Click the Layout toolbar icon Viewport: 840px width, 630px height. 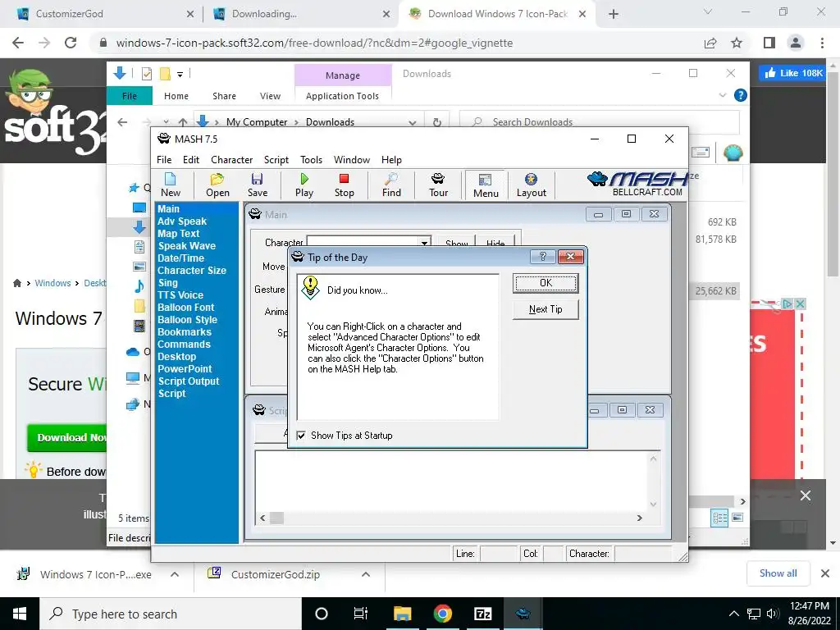click(x=532, y=185)
